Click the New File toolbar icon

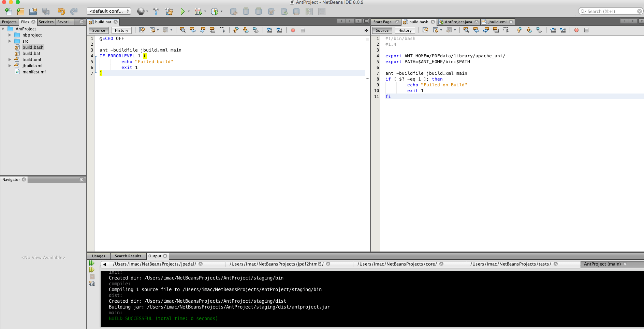point(9,12)
